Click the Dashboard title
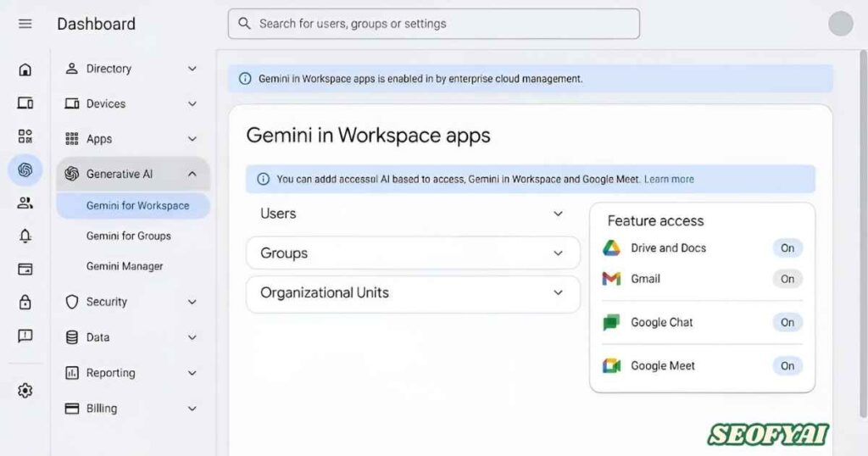 coord(97,24)
